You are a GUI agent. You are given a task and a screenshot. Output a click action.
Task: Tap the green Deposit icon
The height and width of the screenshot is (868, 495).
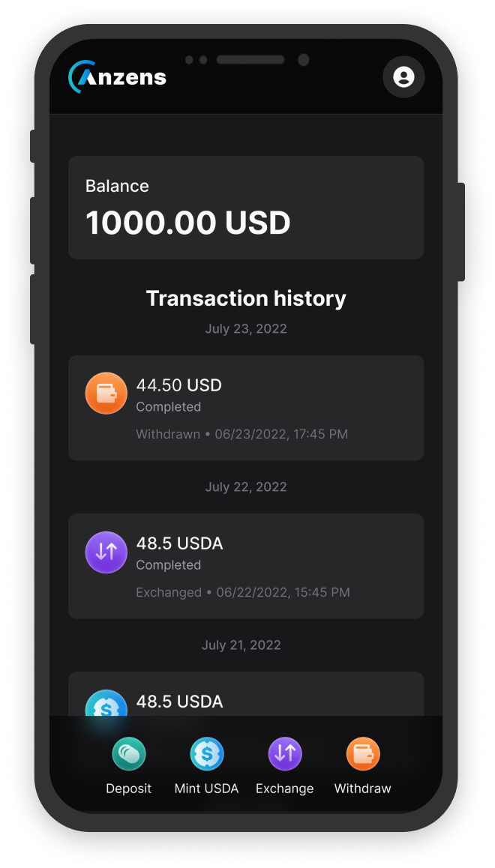(129, 754)
